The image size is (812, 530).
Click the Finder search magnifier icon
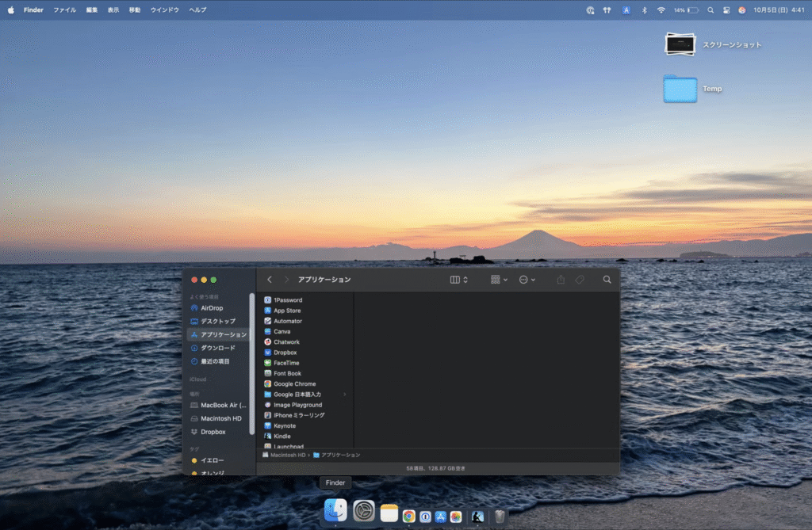[607, 280]
